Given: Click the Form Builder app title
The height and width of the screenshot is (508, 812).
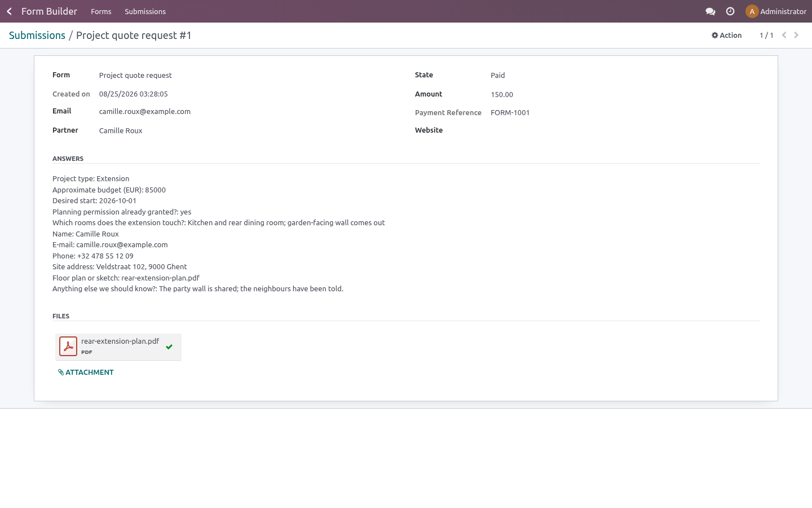Looking at the screenshot, I should tap(49, 11).
